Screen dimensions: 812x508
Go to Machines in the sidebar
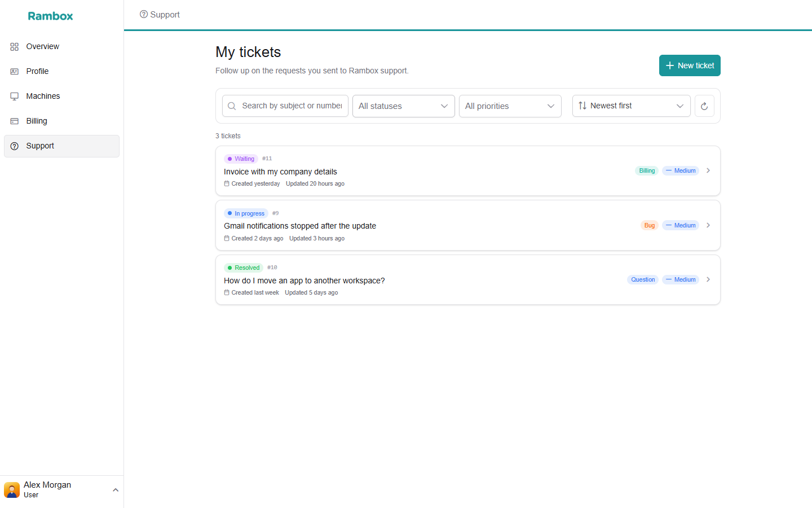(x=62, y=97)
